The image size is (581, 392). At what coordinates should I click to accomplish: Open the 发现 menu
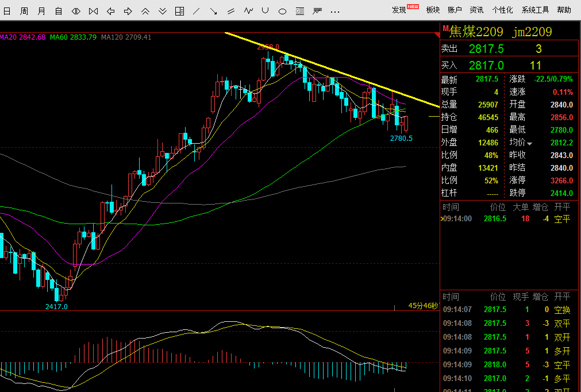(x=399, y=10)
